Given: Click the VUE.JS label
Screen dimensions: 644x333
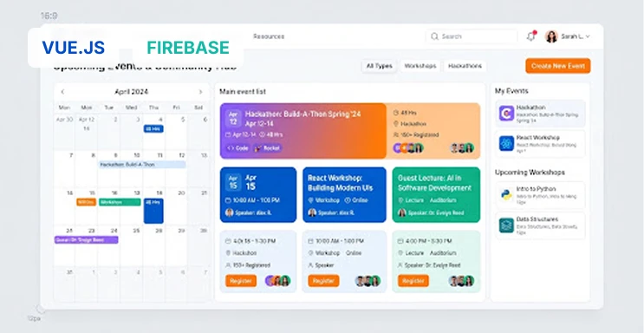Looking at the screenshot, I should [x=73, y=48].
